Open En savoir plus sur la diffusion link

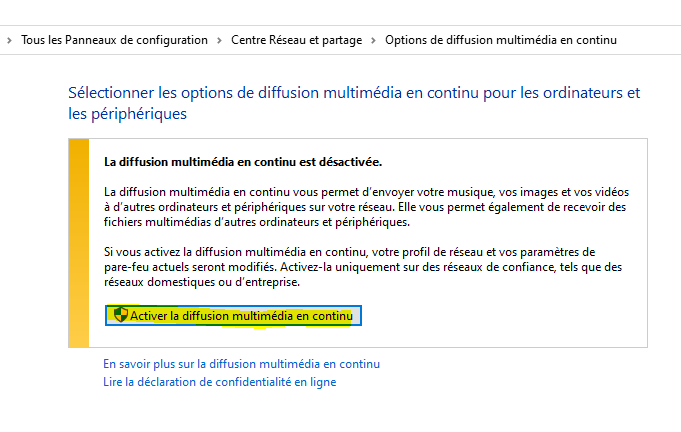coord(241,364)
